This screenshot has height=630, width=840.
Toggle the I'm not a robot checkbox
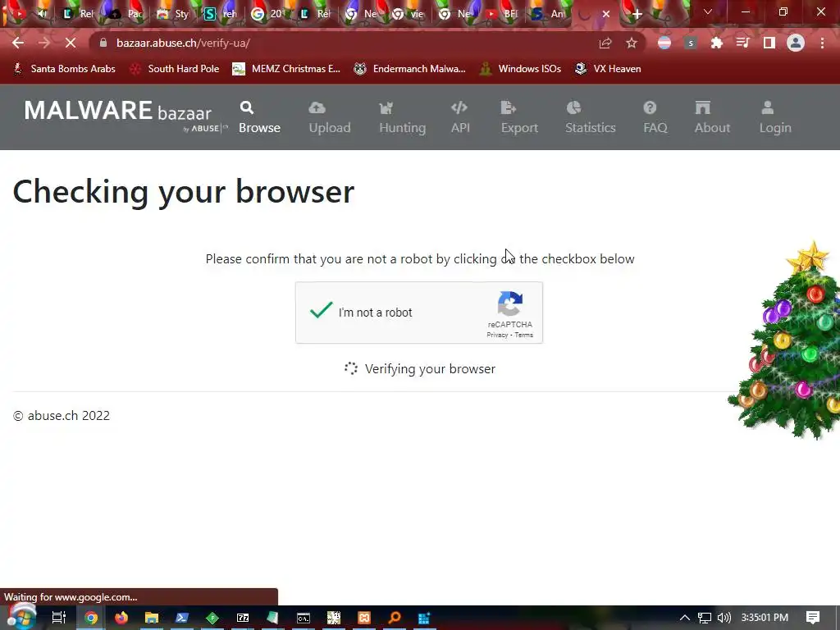pyautogui.click(x=322, y=310)
